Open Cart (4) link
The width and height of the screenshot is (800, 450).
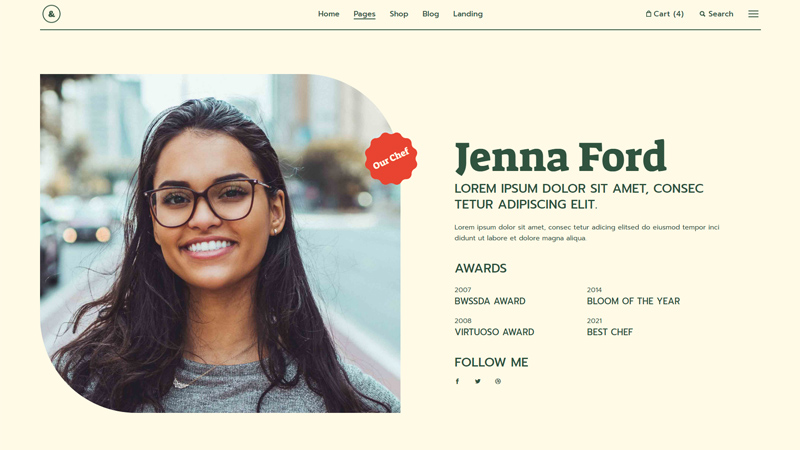click(x=665, y=14)
